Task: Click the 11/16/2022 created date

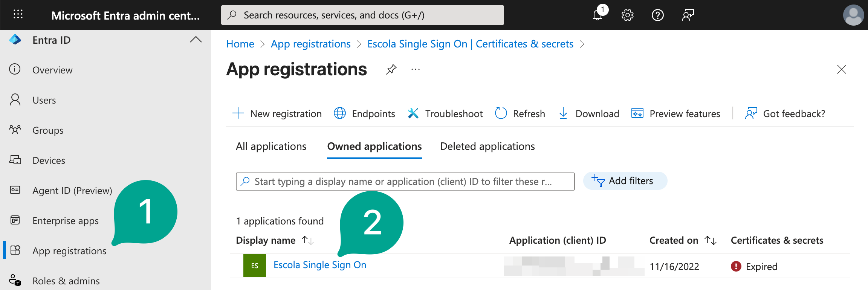Action: tap(674, 267)
